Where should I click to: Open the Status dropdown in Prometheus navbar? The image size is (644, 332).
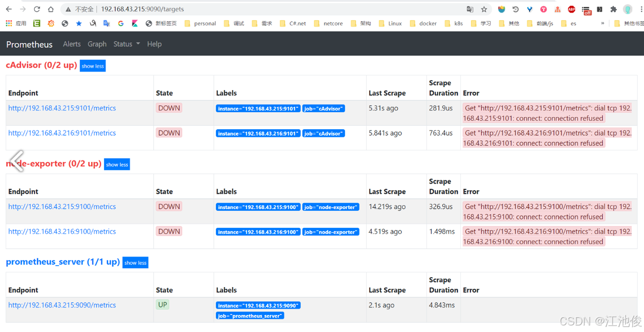click(x=127, y=44)
